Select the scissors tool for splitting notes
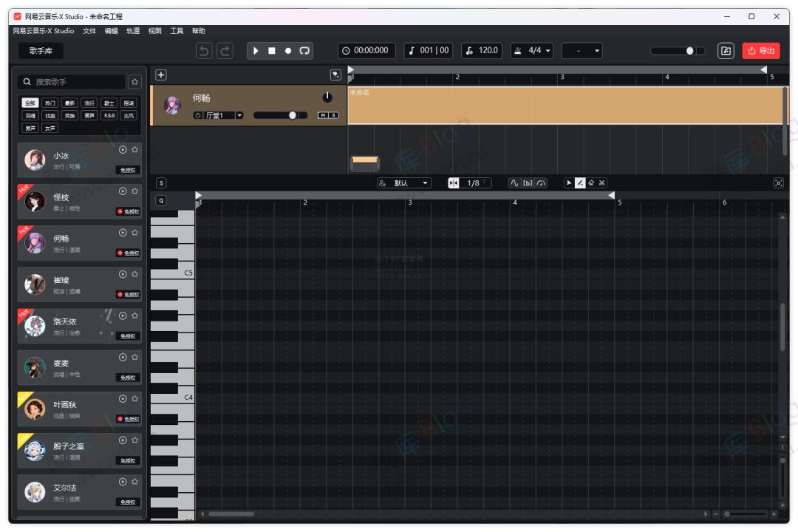Image resolution: width=798 pixels, height=532 pixels. 602,183
